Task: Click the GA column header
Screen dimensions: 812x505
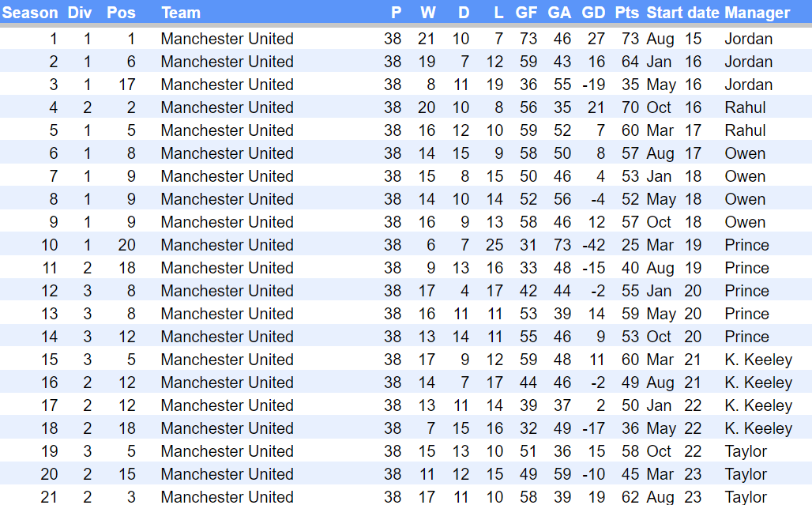Action: click(559, 13)
